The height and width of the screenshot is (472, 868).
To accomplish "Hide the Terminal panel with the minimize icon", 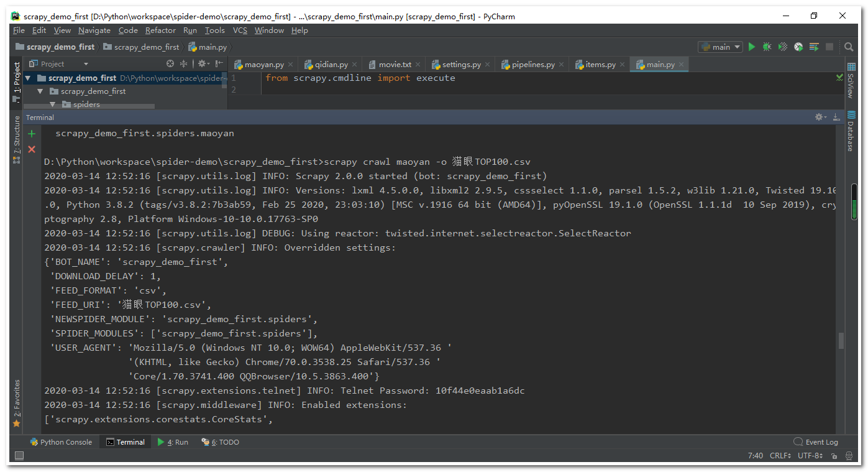I will tap(836, 117).
